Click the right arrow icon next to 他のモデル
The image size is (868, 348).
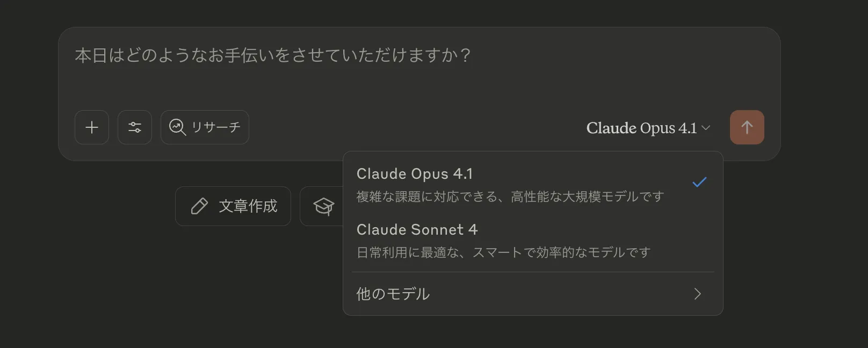(698, 294)
